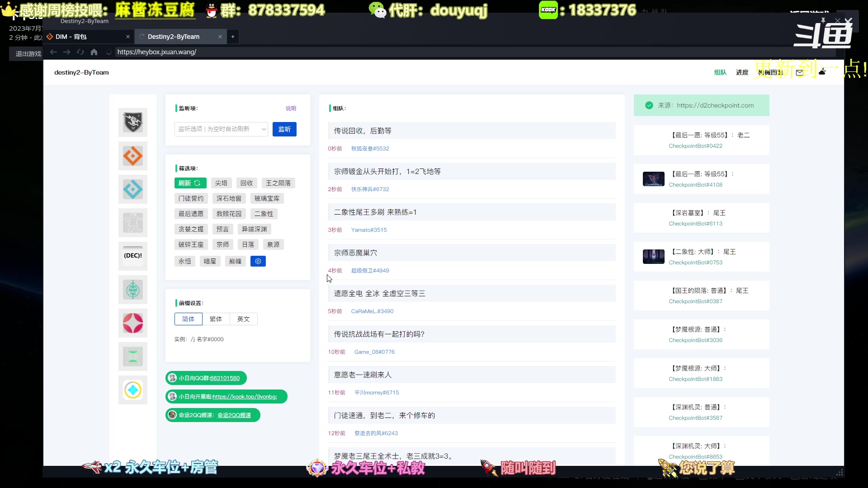Switch to the DIM - 背包 browser tab
The width and height of the screenshot is (868, 488).
(x=89, y=37)
